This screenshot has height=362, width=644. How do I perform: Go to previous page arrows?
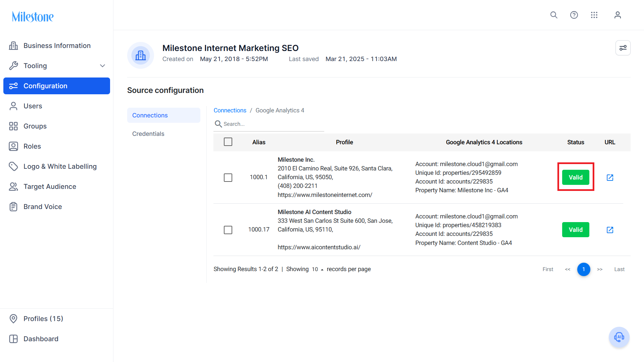[567, 269]
